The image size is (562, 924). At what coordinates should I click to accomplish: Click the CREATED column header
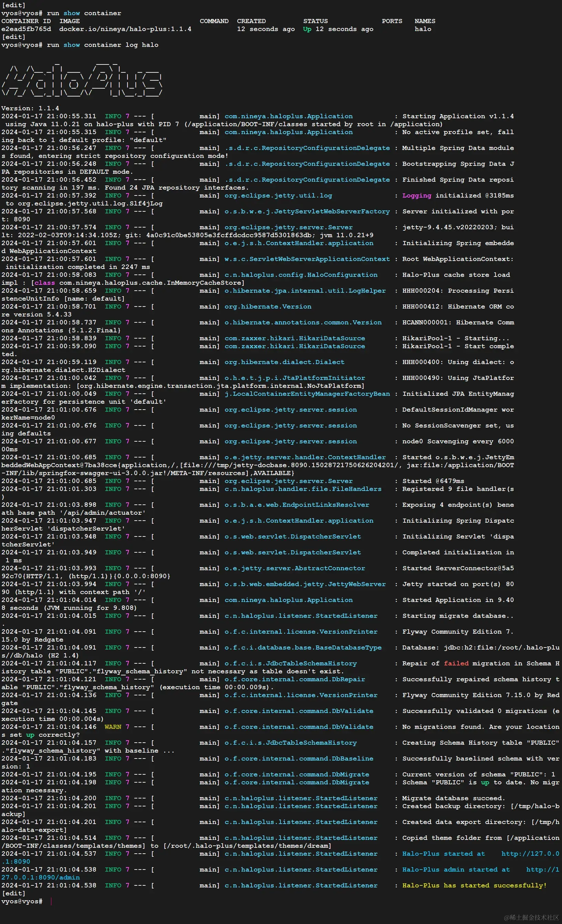click(252, 21)
